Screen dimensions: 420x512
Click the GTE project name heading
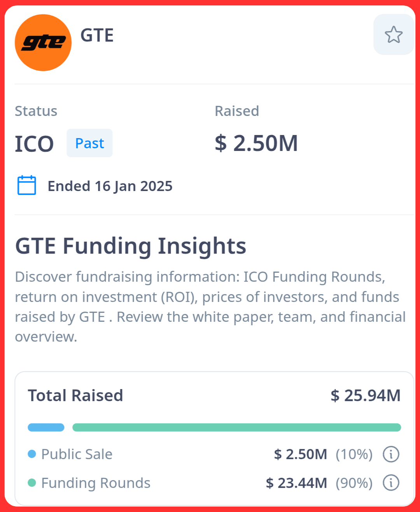[97, 35]
